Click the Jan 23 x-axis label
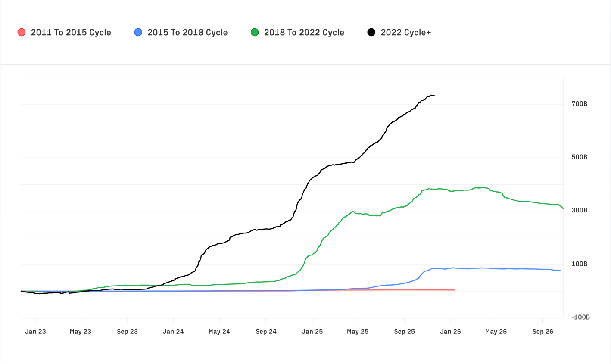This screenshot has width=611, height=364. tap(35, 331)
